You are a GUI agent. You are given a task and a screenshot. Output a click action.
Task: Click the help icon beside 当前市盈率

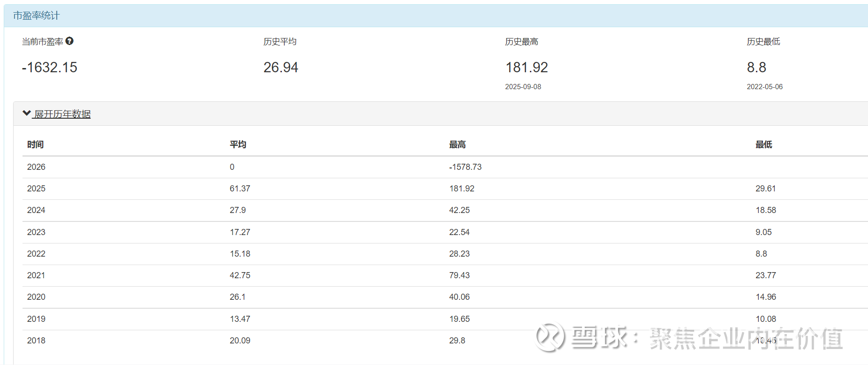69,41
